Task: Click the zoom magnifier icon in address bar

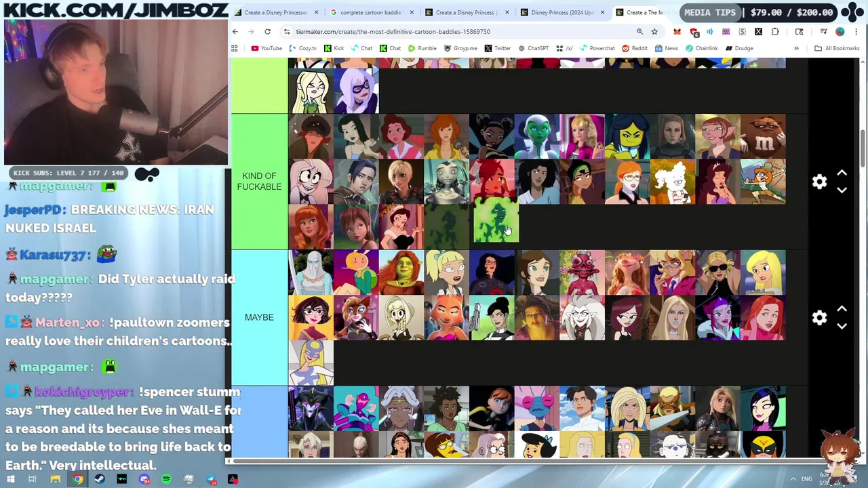Action: point(639,31)
